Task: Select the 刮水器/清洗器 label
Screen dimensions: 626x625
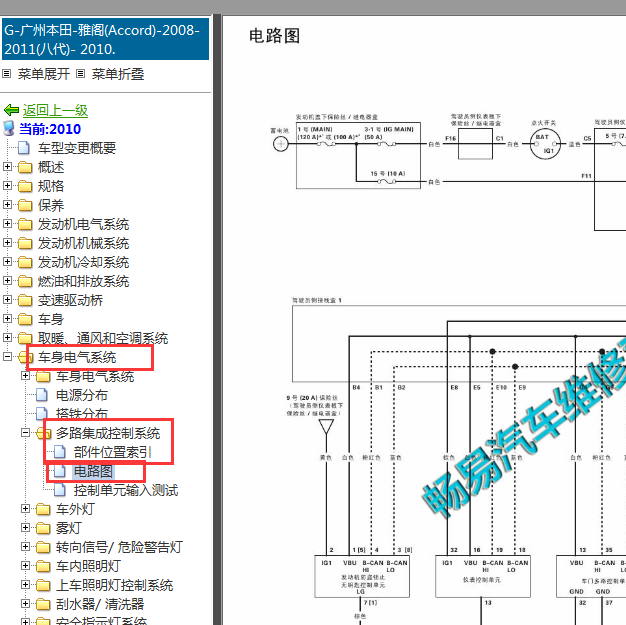Action: (100, 604)
